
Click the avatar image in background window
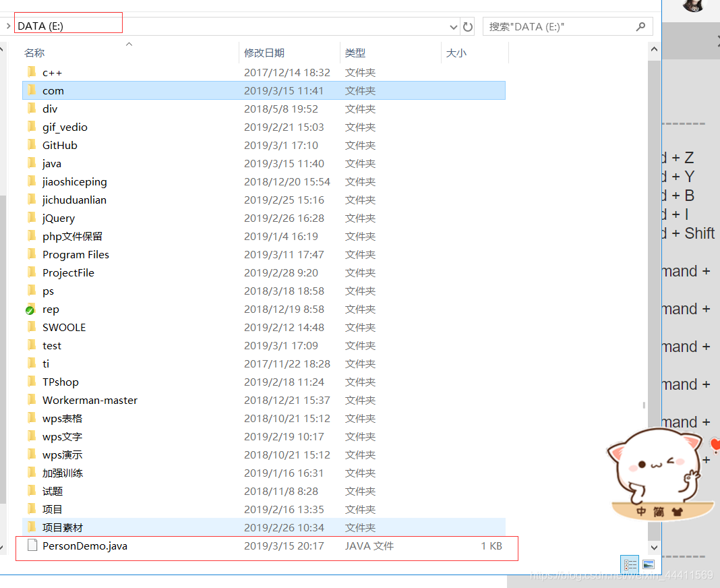tap(693, 5)
